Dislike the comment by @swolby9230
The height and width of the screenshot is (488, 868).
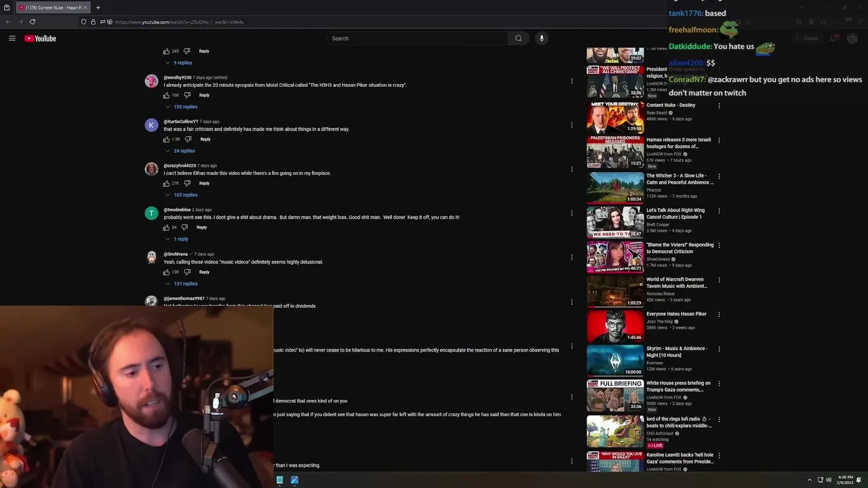coord(187,96)
